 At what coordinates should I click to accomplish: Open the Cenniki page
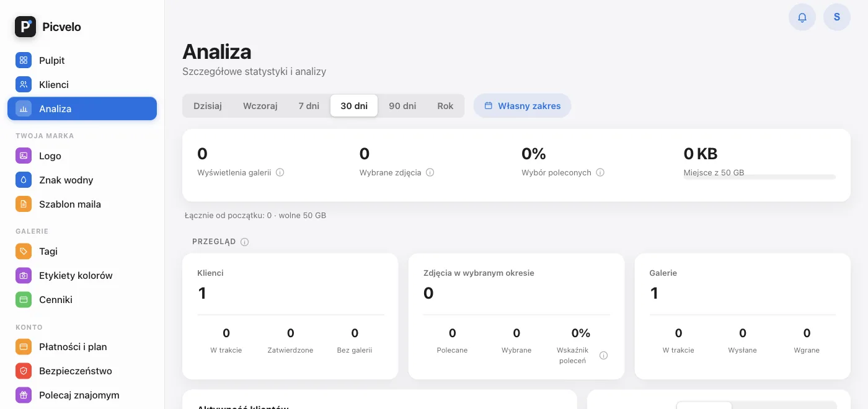pos(82,299)
